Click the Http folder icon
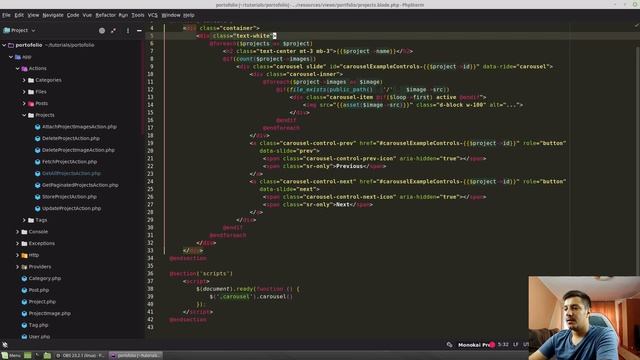Viewport: 640px width, 360px height. point(24,256)
